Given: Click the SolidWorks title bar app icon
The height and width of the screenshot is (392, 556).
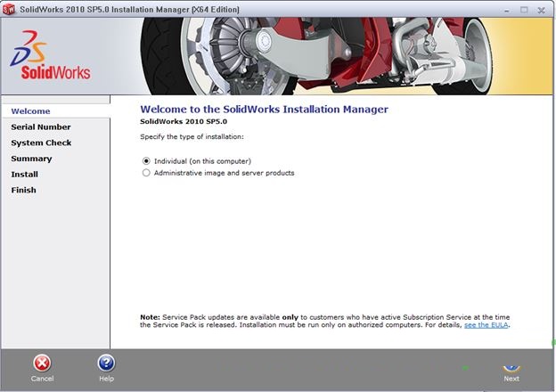Looking at the screenshot, I should tap(9, 9).
